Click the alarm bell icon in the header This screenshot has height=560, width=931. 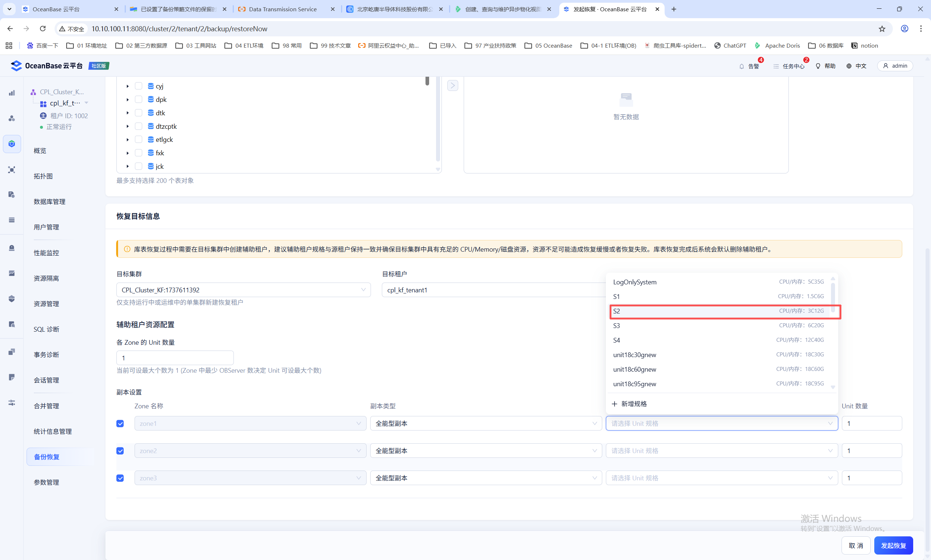(x=741, y=67)
